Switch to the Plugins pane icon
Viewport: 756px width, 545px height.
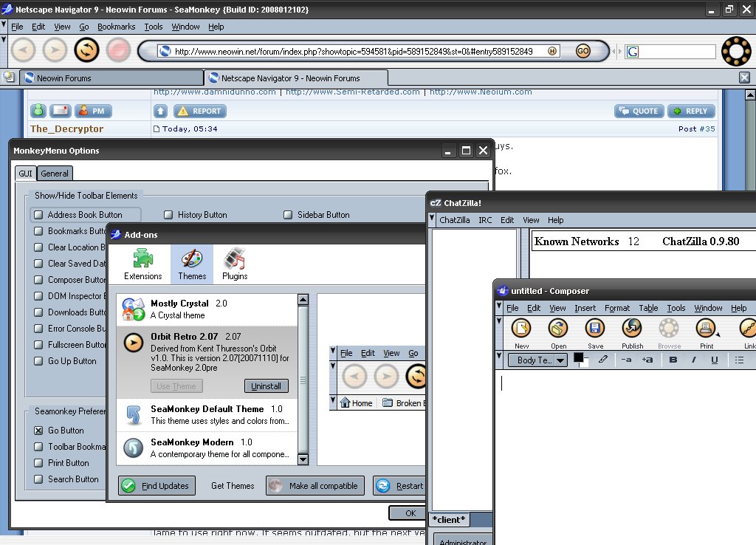click(x=235, y=264)
